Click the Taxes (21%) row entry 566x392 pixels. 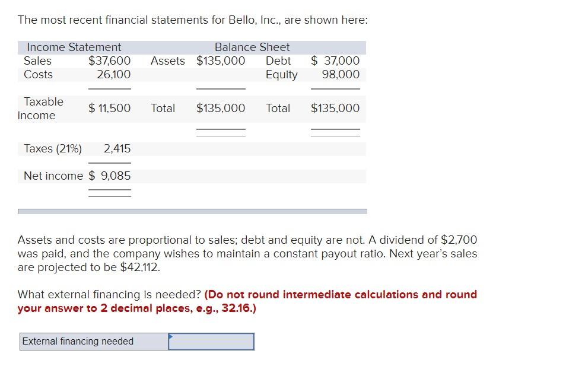[53, 148]
